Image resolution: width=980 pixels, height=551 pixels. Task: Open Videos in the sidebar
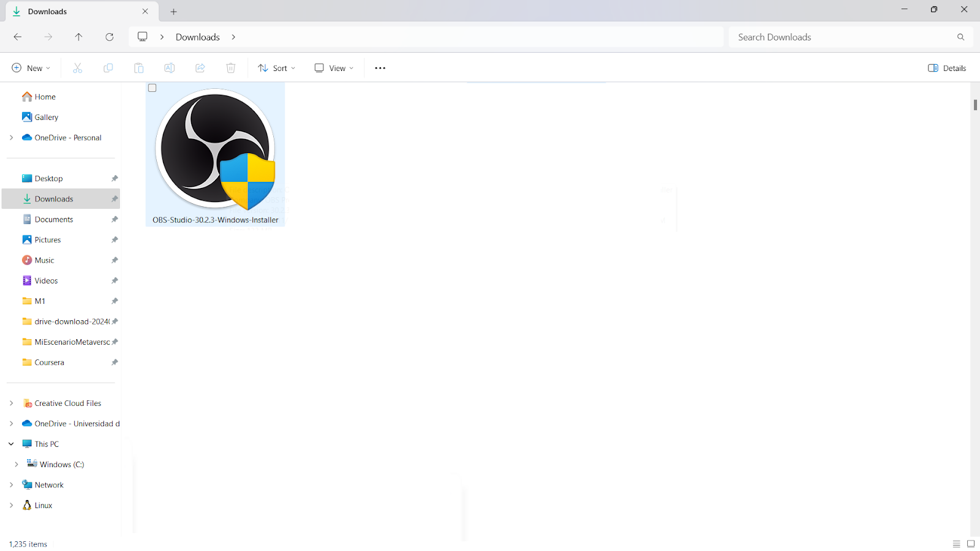47,281
